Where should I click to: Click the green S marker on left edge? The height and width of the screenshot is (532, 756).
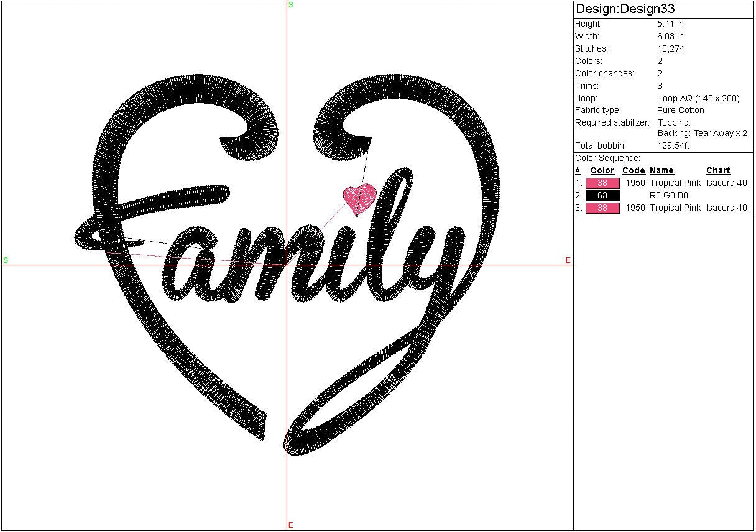coord(6,260)
